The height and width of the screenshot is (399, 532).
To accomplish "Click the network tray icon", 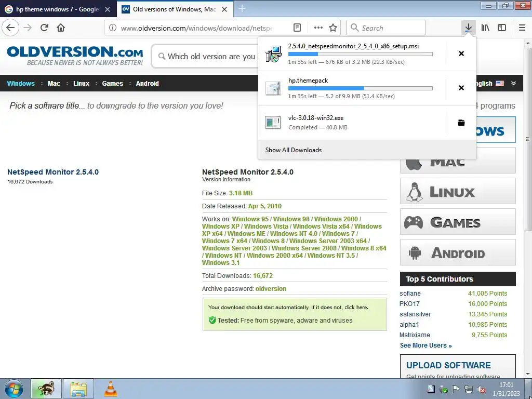I will point(469,390).
